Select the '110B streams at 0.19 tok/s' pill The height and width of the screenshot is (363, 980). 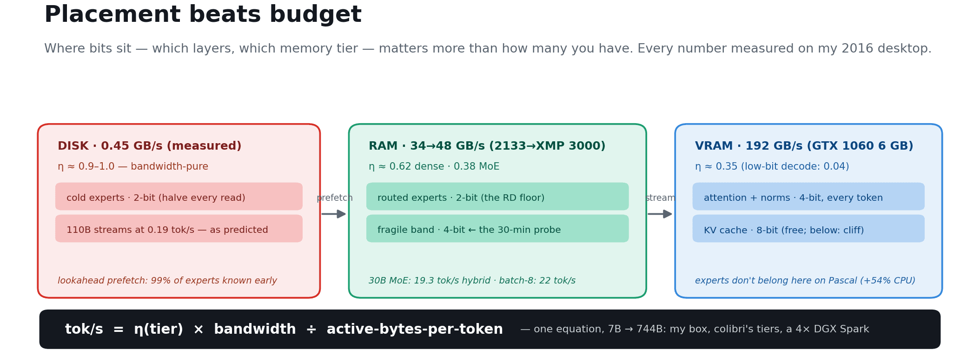pyautogui.click(x=179, y=228)
